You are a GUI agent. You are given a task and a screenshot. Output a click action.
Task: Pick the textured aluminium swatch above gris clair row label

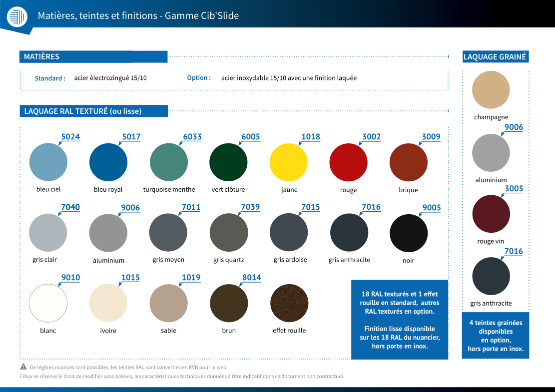pyautogui.click(x=108, y=233)
